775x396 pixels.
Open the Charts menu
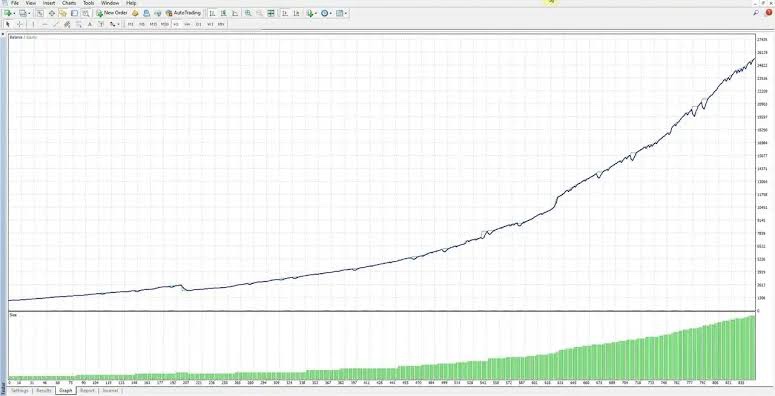pyautogui.click(x=69, y=3)
